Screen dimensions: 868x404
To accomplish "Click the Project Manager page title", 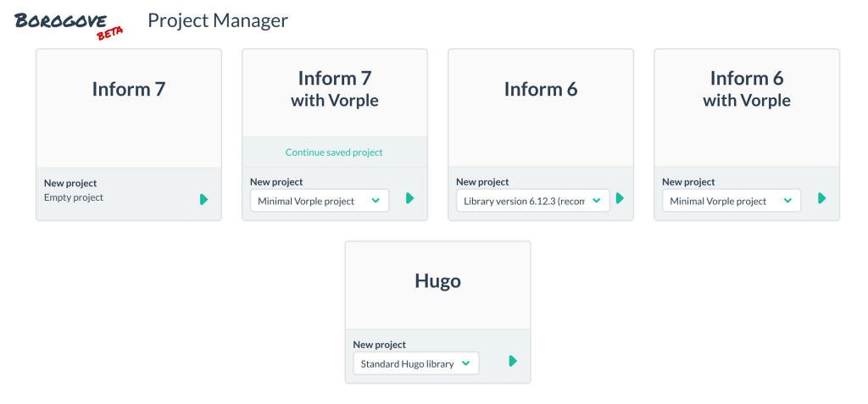I will click(218, 20).
